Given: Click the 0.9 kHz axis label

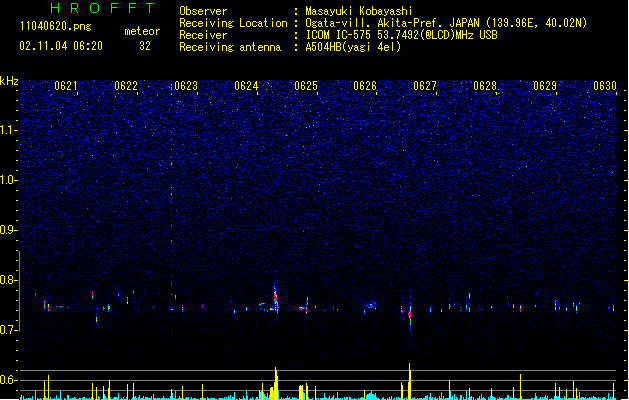Looking at the screenshot, I should pos(8,230).
